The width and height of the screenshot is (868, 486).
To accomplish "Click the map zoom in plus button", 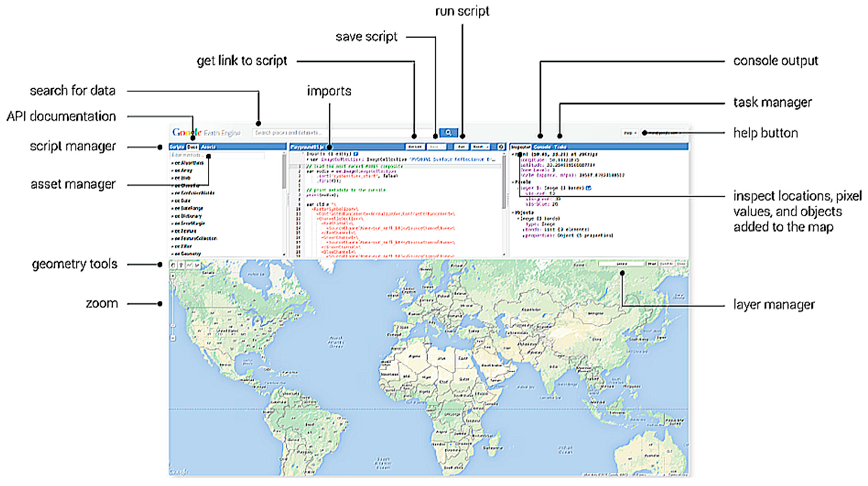I will click(173, 276).
